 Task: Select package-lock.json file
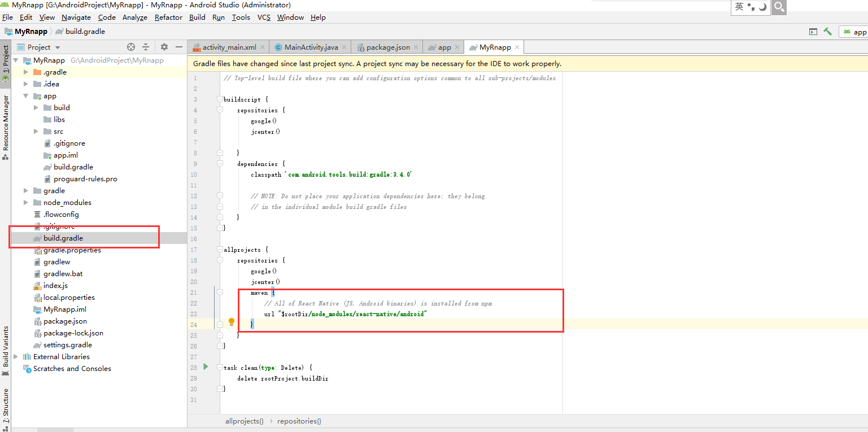pyautogui.click(x=73, y=333)
